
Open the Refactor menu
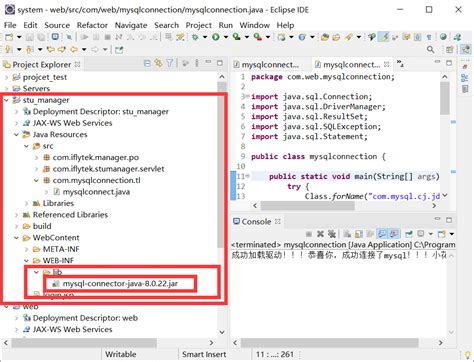(92, 25)
